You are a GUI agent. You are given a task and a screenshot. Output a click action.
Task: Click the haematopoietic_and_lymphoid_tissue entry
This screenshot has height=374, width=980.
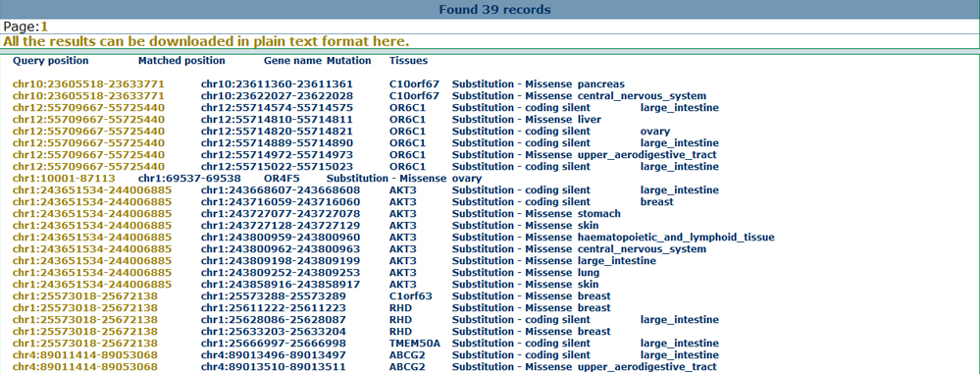676,237
